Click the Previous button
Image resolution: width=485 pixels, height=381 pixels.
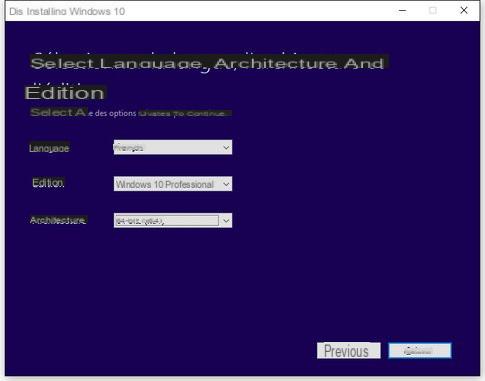(x=349, y=351)
